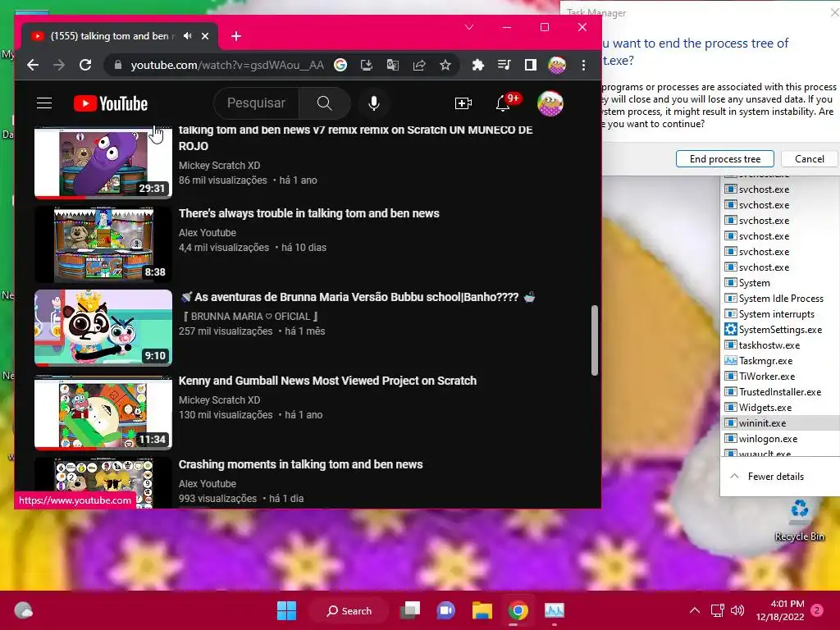Select taskhostw.exe process

781,345
